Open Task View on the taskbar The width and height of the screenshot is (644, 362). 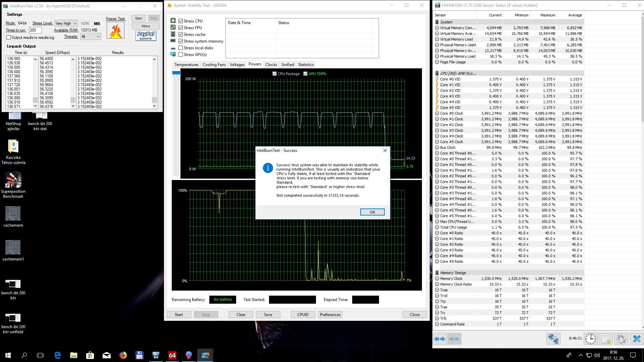click(x=40, y=355)
